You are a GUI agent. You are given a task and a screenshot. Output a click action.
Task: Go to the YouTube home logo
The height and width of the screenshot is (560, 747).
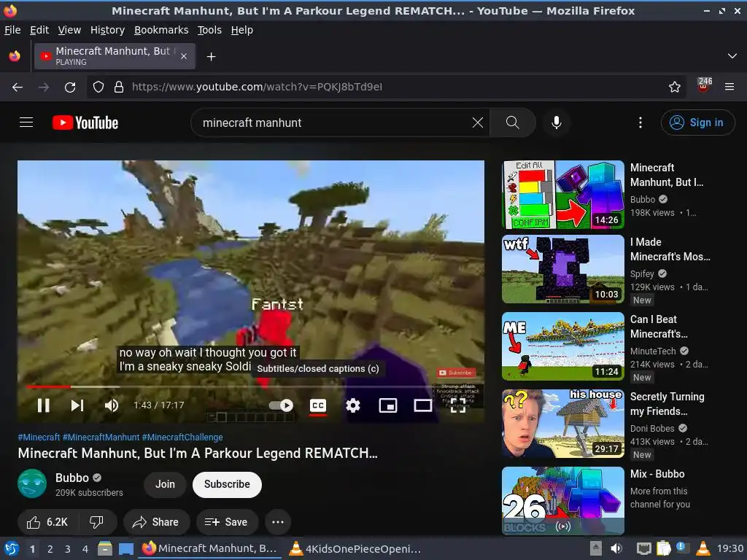click(85, 122)
